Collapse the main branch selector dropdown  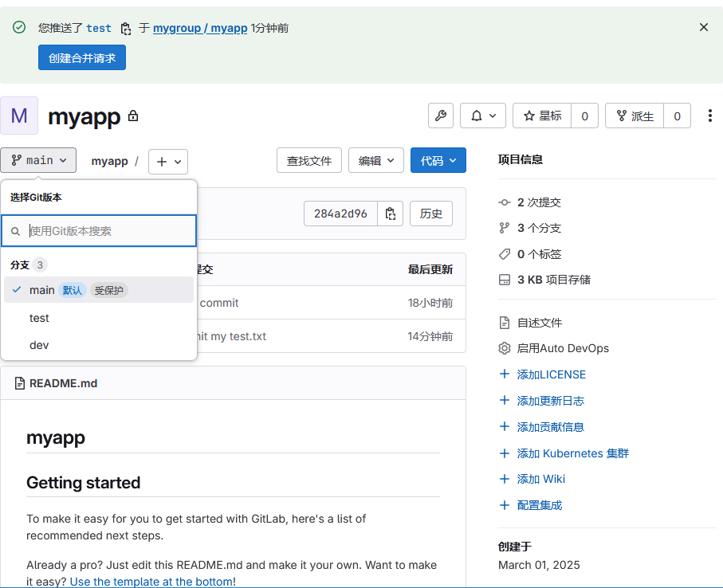coord(39,160)
